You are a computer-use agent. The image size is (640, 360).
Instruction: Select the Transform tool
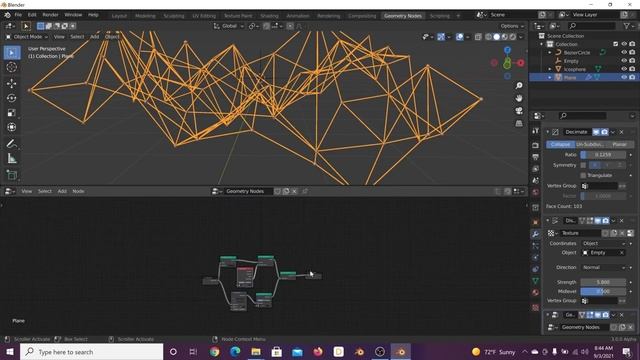[12, 127]
